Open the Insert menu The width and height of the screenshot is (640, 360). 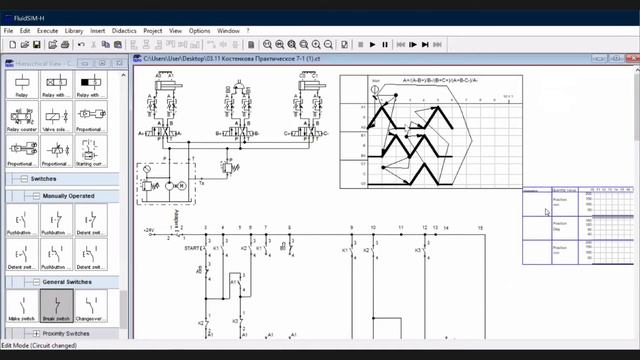pos(98,31)
